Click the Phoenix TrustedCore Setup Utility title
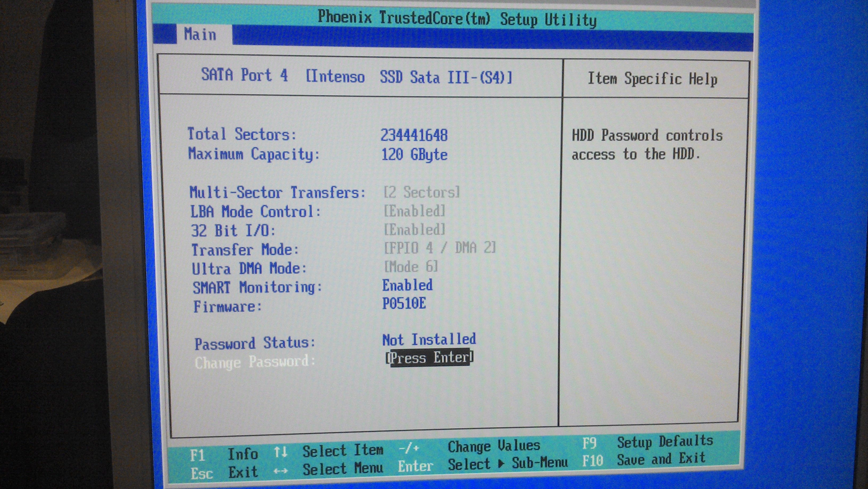Screen dimensions: 868x489 pyautogui.click(x=457, y=19)
